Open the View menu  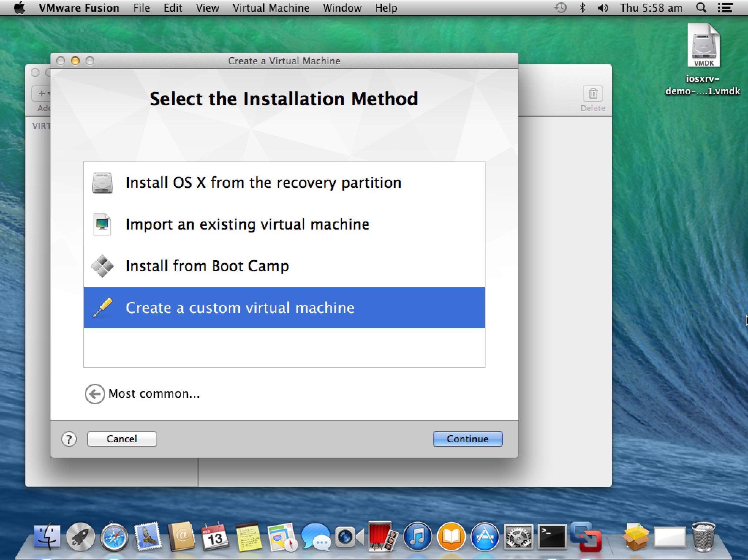(x=207, y=8)
